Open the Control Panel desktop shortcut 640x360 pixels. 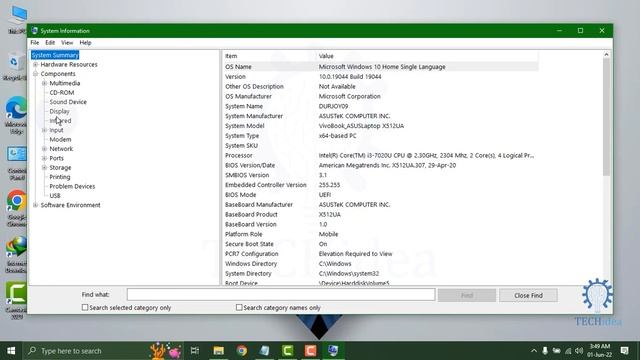coord(16,163)
